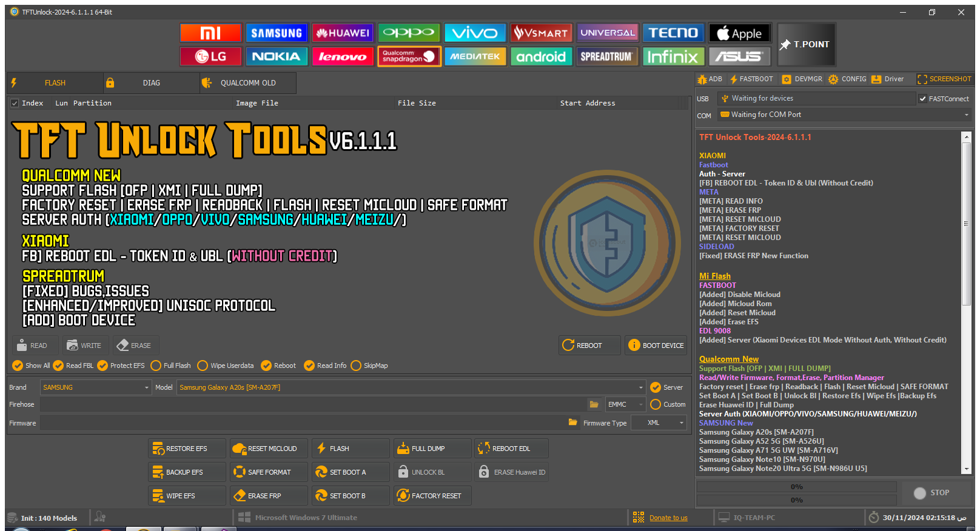Select the Xiaomi MI brand icon
Screen dimensions: 980x531
pos(210,33)
